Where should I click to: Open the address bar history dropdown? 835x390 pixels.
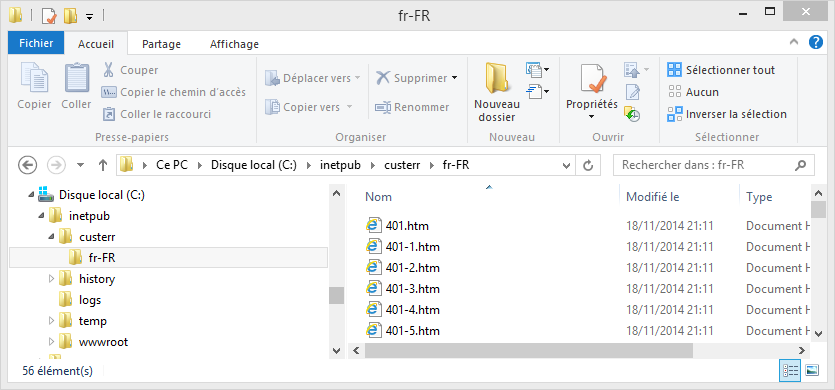[567, 166]
